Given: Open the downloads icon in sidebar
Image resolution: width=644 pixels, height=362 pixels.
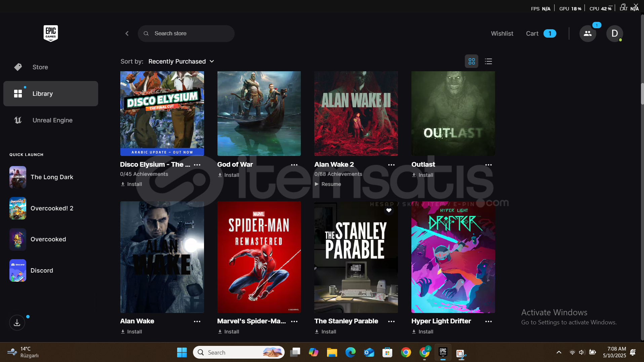Looking at the screenshot, I should (17, 323).
